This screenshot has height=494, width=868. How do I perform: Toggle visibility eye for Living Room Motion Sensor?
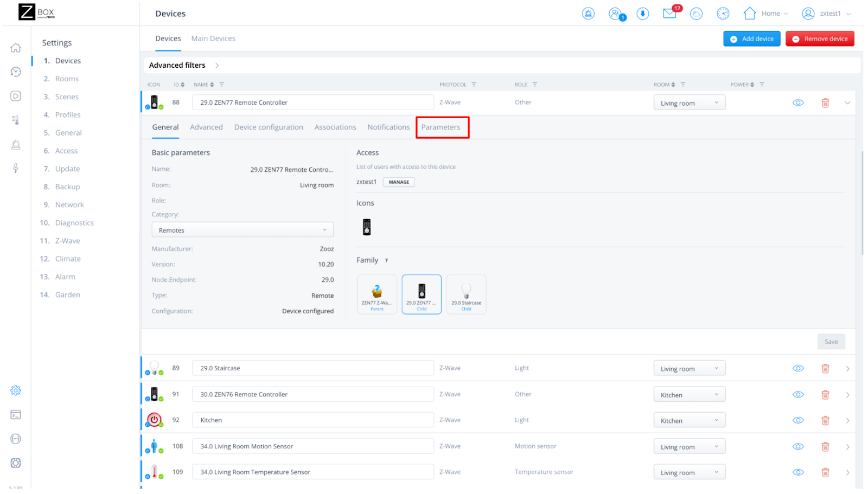point(798,447)
